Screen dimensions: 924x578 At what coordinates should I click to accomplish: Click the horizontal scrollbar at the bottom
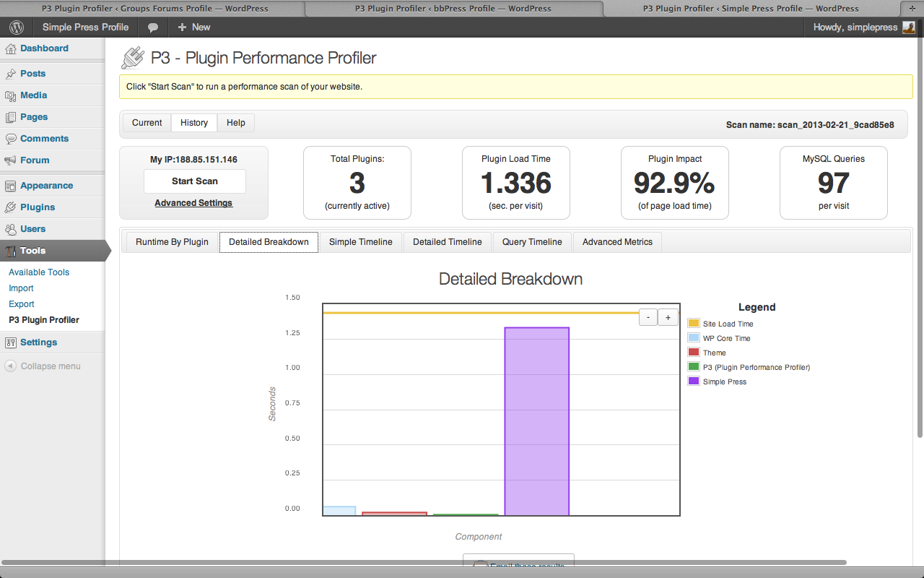point(424,562)
